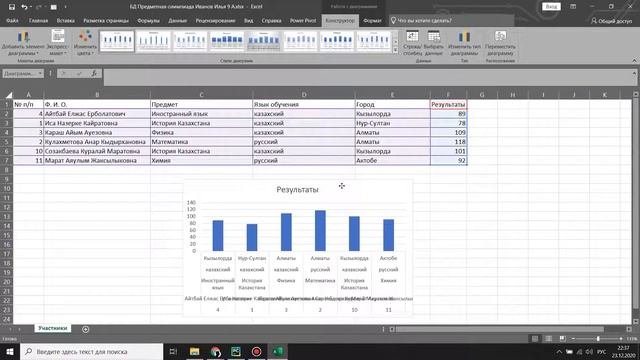
Task: Open the Windows Start menu
Action: point(9,351)
